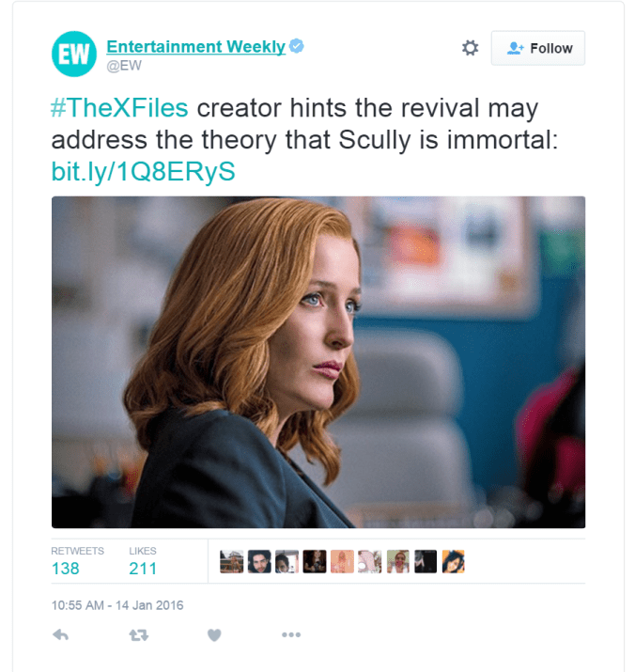Open the bit.ly/1Q8ERyS link
Viewport: 635px width, 672px height.
pyautogui.click(x=143, y=171)
